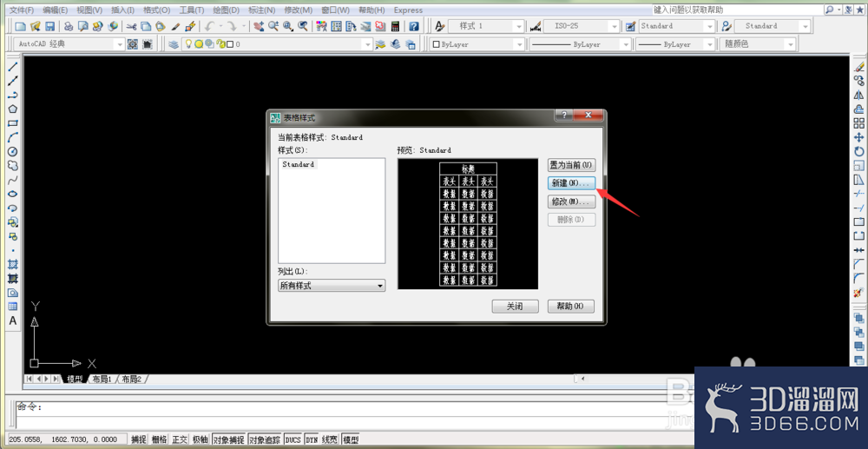Toggle 线宽 lineweight display
The height and width of the screenshot is (449, 868).
click(x=331, y=439)
